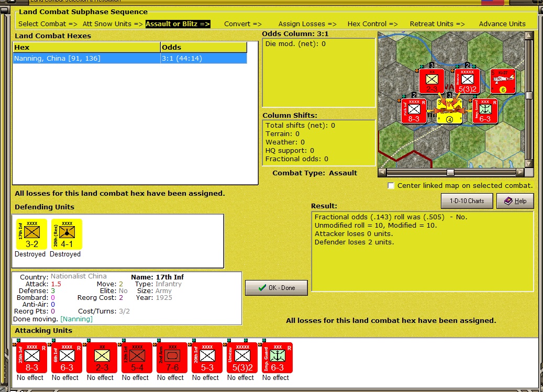
Task: Click the Fractional odds: 0 line
Action: tap(297, 159)
